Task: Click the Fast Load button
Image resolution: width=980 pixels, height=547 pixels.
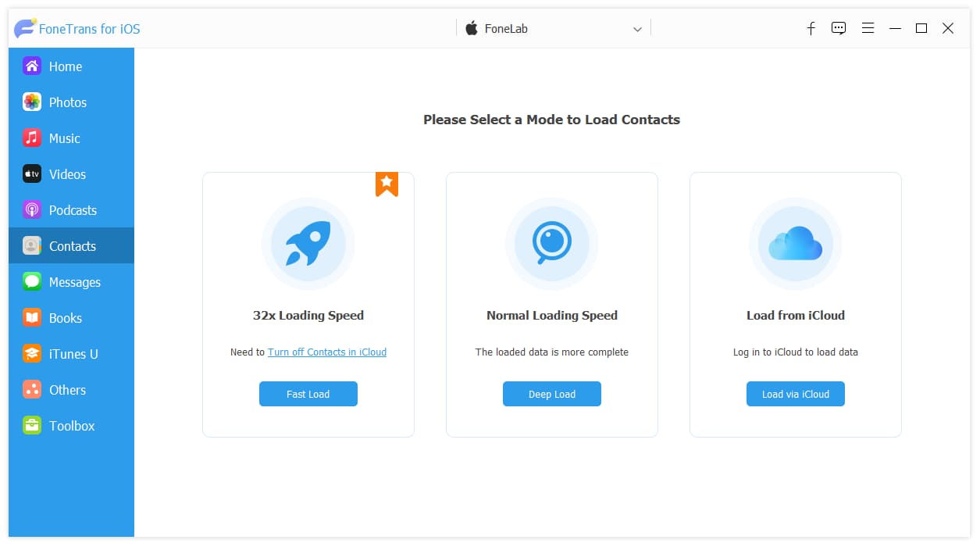Action: pyautogui.click(x=308, y=394)
